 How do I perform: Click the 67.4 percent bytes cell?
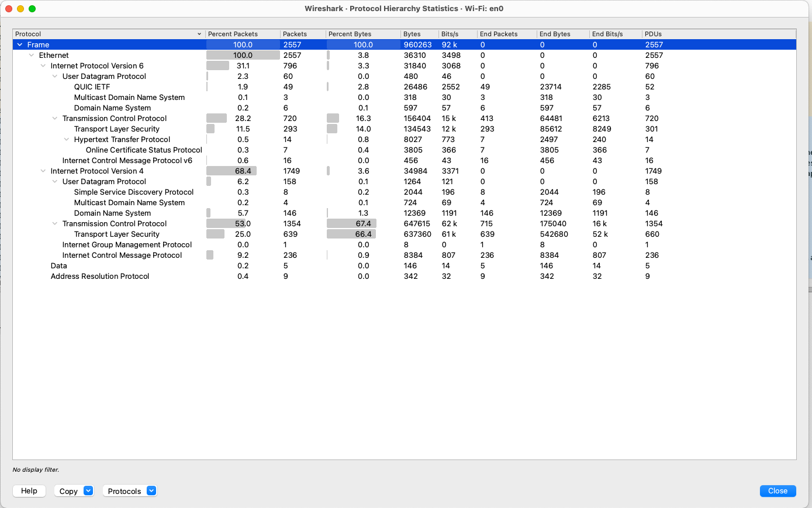(363, 224)
